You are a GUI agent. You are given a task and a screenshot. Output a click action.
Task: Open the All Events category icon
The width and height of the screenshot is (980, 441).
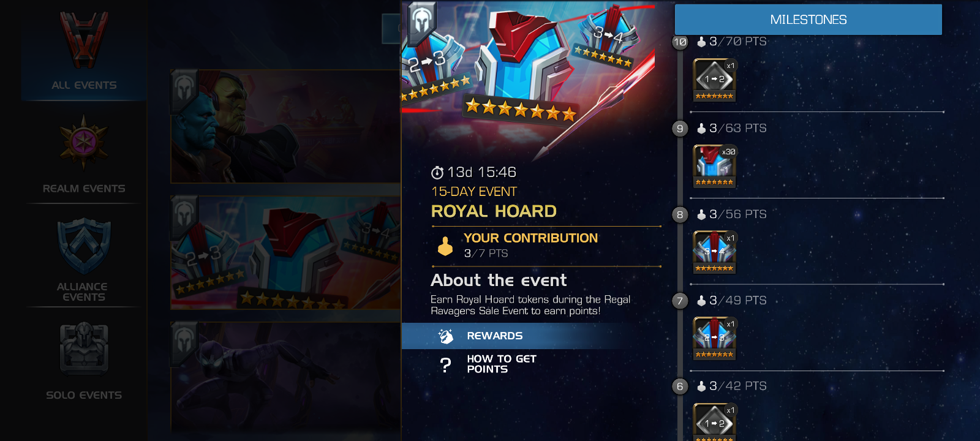[84, 40]
